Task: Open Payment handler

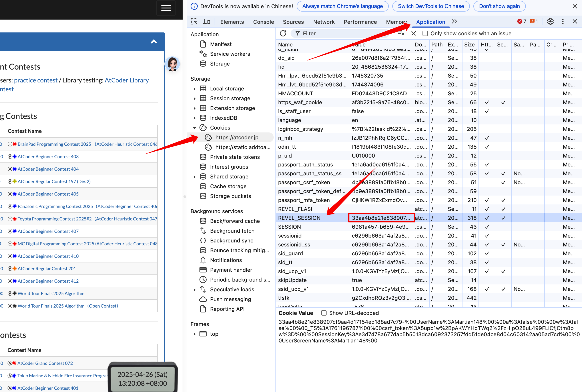Action: (x=231, y=270)
